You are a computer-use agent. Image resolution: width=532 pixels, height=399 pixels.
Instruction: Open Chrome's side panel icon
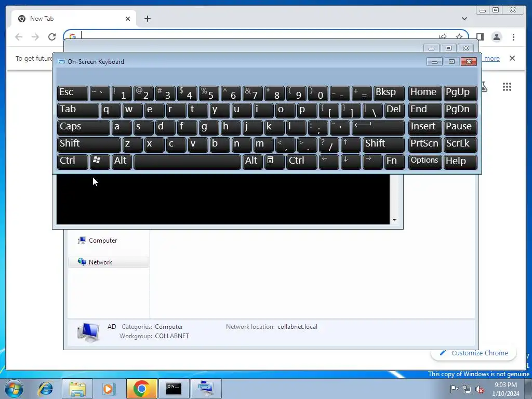[x=480, y=37]
